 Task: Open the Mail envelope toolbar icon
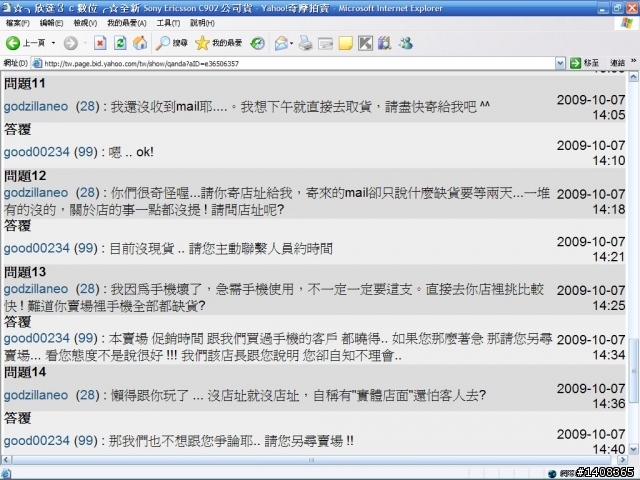(x=282, y=43)
